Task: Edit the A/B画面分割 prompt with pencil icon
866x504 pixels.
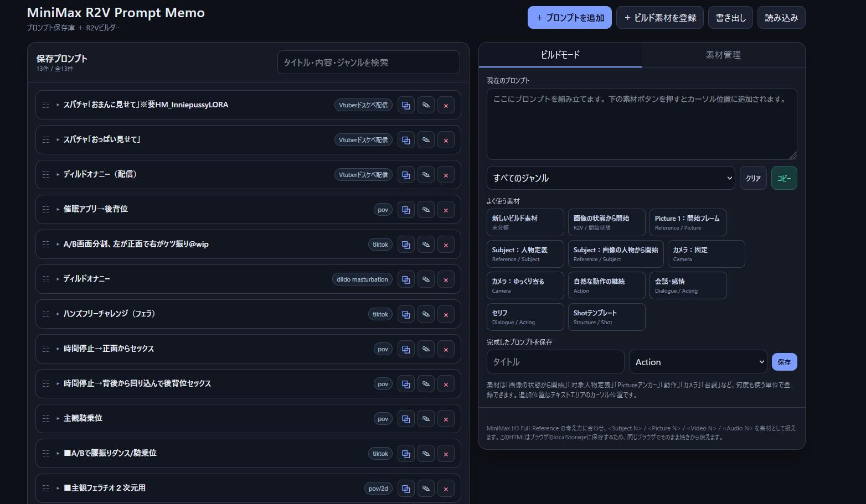Action: (426, 245)
